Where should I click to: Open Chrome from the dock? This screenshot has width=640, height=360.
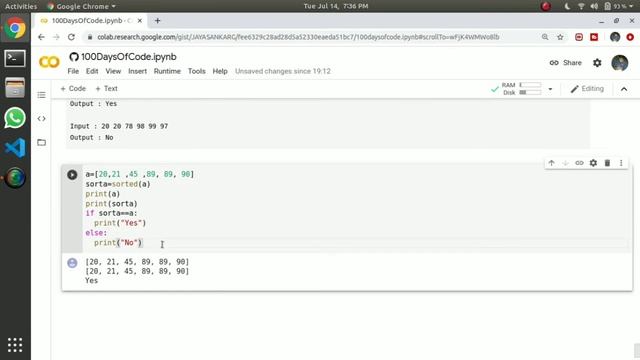[15, 28]
